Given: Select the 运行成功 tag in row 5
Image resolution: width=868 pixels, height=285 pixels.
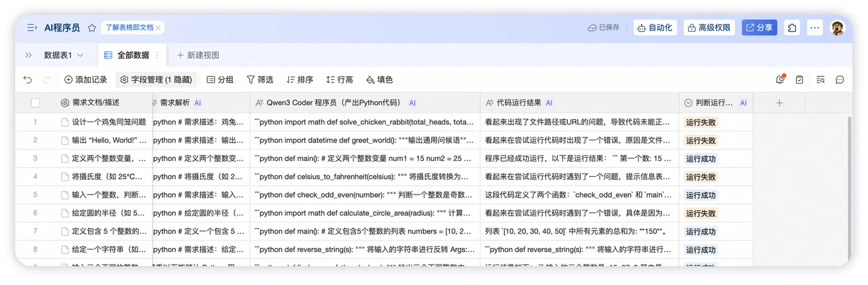Looking at the screenshot, I should click(701, 195).
